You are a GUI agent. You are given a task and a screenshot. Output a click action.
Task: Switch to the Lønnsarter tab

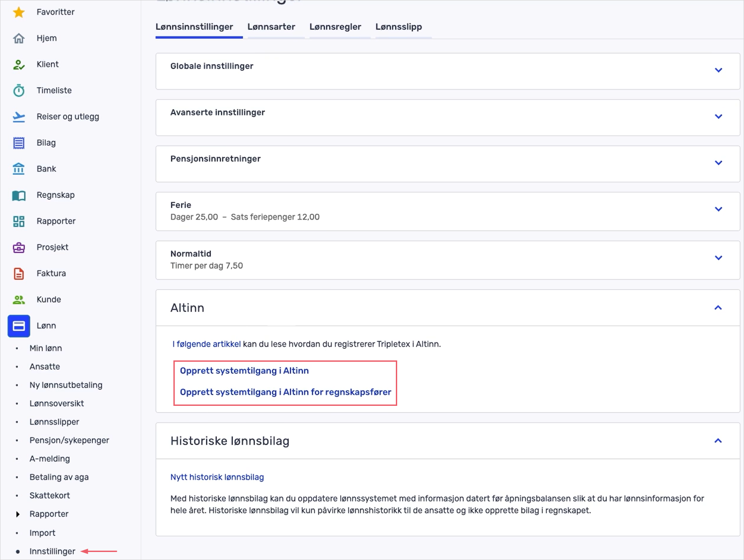point(271,27)
